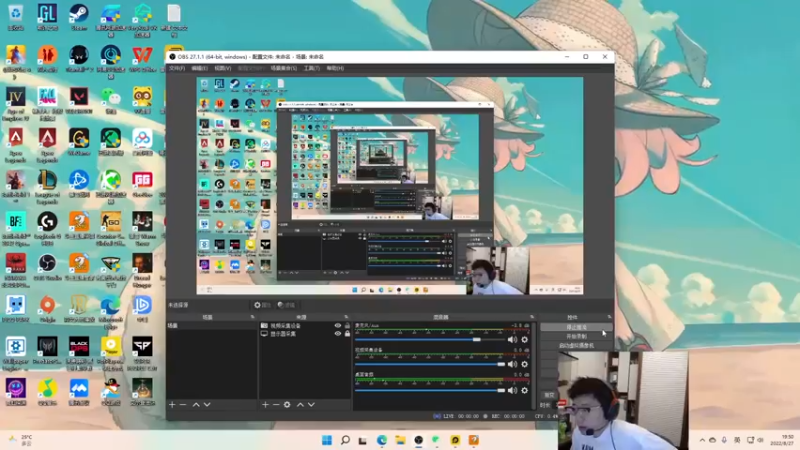Mute 视频采集设备 audio channel

(x=512, y=364)
